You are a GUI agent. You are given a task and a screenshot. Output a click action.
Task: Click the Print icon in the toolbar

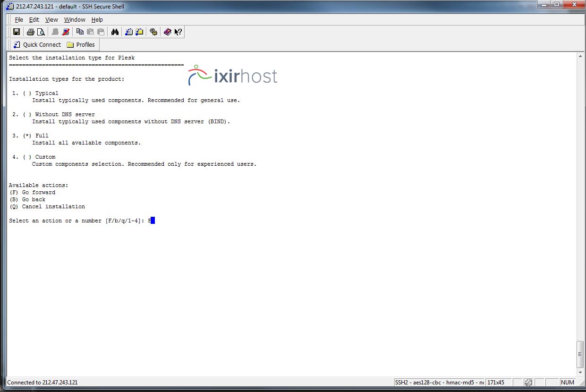click(x=31, y=32)
